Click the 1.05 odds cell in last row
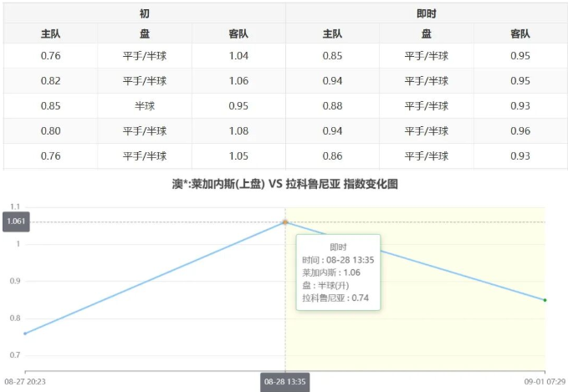The height and width of the screenshot is (392, 568). pyautogui.click(x=238, y=156)
